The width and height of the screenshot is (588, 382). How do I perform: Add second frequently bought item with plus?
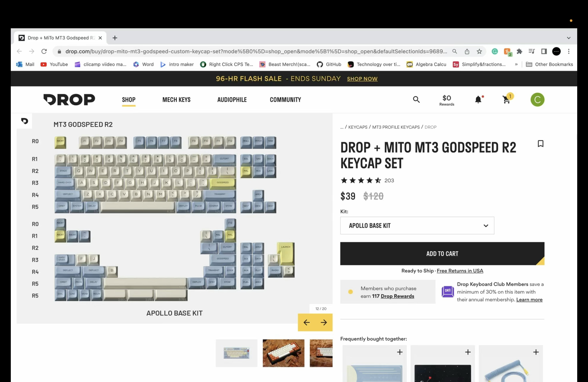coord(468,352)
